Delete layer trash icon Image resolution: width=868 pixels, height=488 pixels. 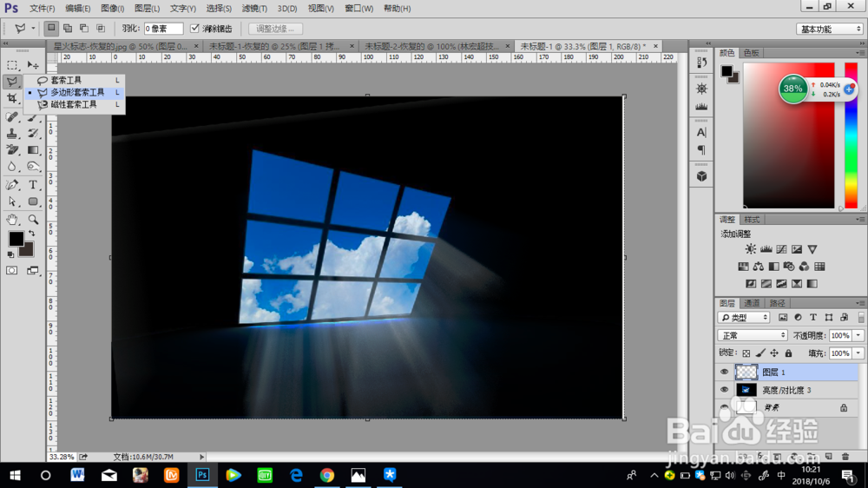click(x=845, y=457)
